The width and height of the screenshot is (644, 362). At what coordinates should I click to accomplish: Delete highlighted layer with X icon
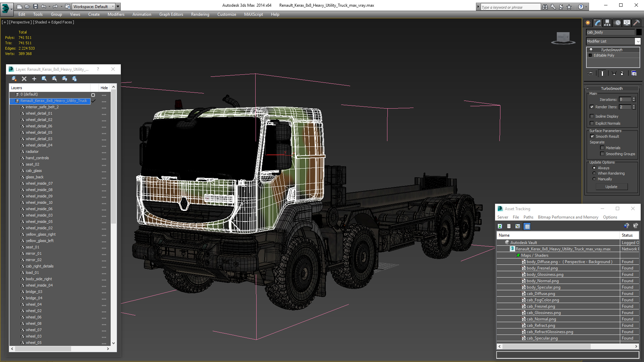coord(24,79)
